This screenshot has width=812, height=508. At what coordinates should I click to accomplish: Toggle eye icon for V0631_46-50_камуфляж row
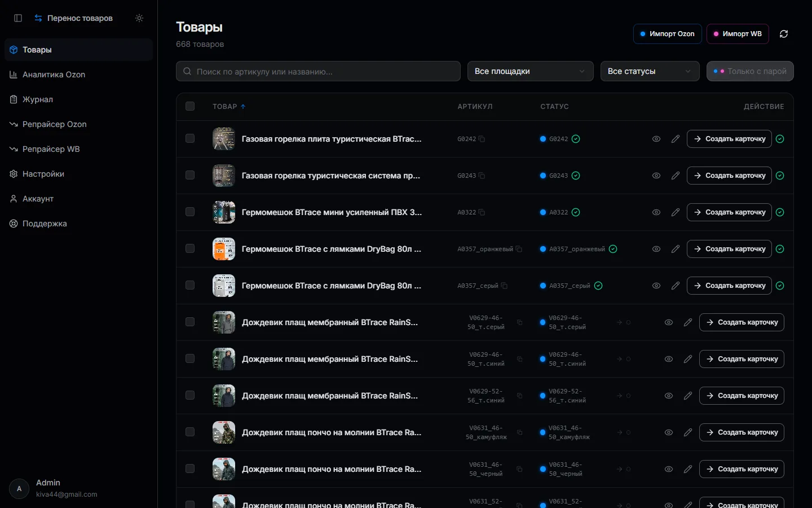669,432
